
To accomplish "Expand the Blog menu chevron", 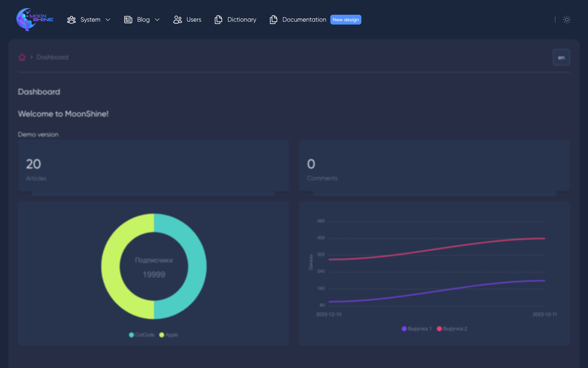I will click(x=157, y=20).
